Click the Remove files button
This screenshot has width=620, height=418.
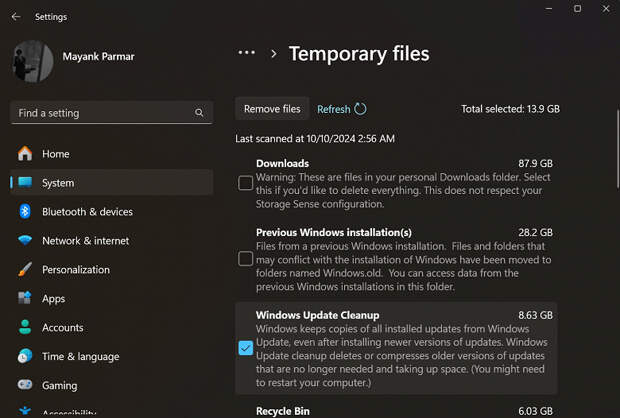pyautogui.click(x=272, y=109)
